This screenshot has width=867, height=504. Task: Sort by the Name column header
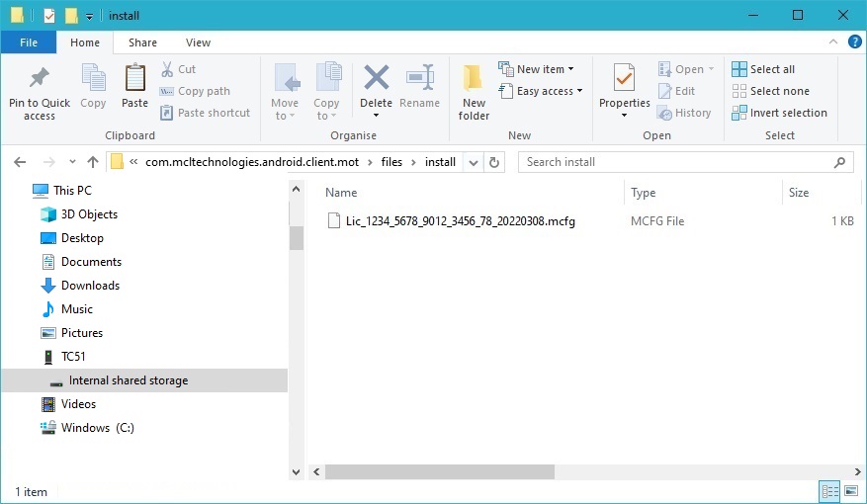341,193
